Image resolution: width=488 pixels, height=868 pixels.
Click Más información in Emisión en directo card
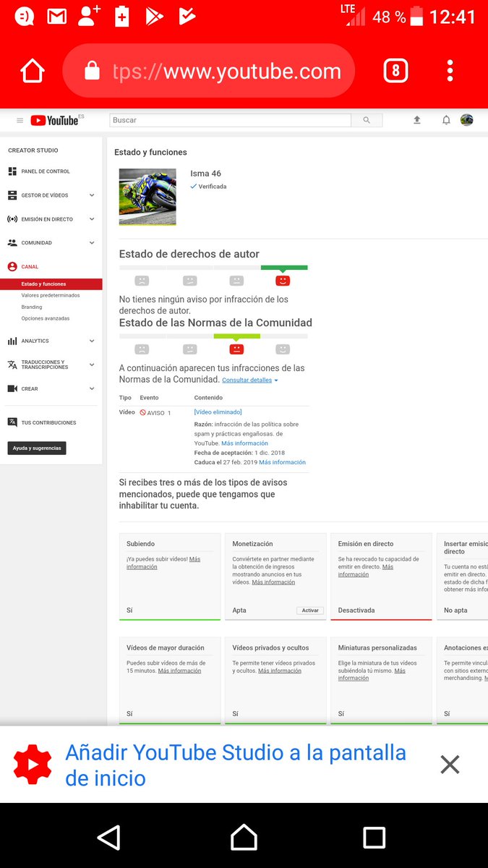point(366,571)
